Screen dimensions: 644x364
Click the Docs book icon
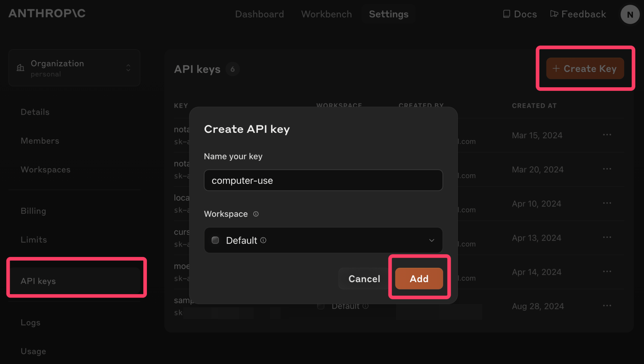click(x=506, y=14)
